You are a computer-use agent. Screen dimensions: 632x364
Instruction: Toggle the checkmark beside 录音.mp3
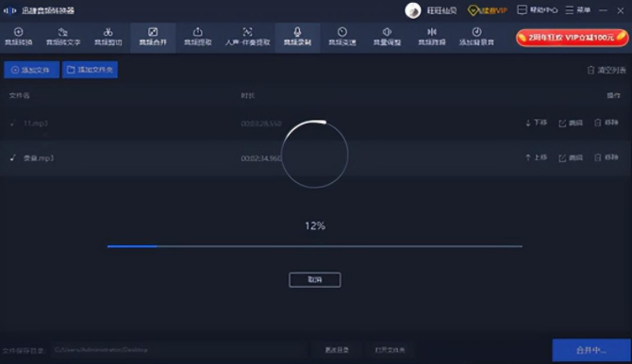[12, 157]
